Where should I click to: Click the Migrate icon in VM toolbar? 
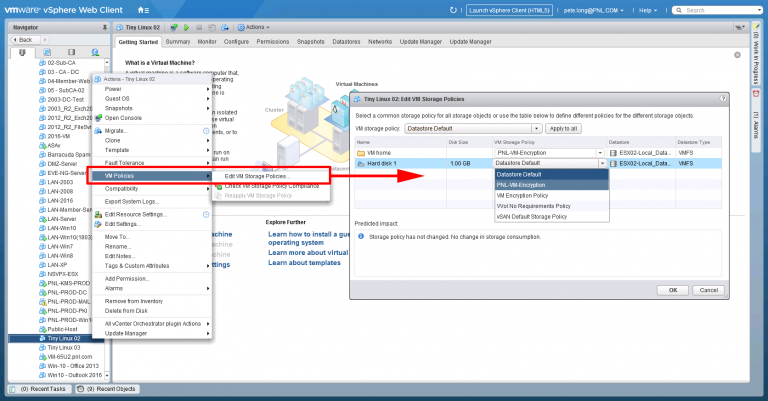point(224,27)
